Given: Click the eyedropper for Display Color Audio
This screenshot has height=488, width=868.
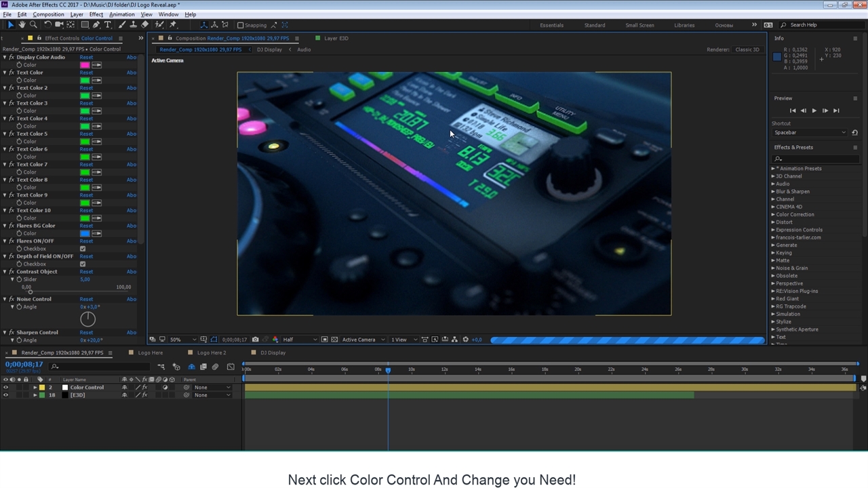Looking at the screenshot, I should point(96,65).
